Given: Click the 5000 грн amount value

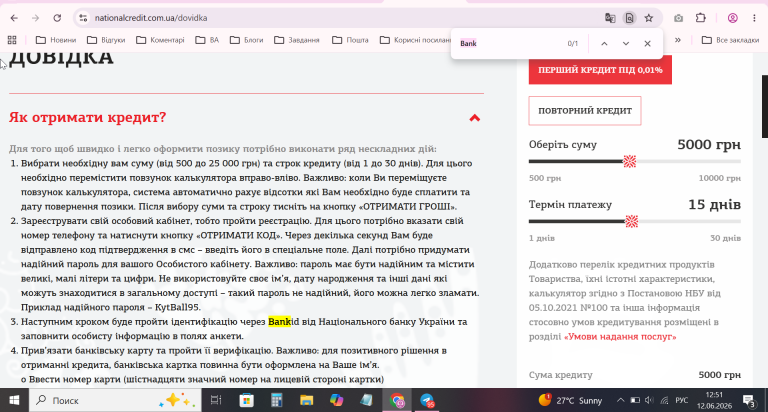Looking at the screenshot, I should pyautogui.click(x=709, y=145).
